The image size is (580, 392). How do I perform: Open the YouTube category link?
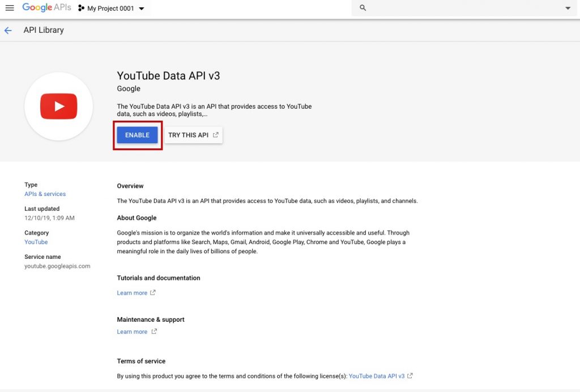[x=36, y=242]
